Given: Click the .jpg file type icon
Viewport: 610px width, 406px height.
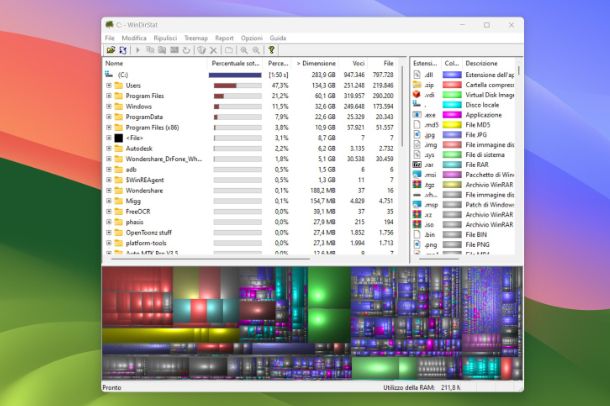Looking at the screenshot, I should (x=417, y=135).
